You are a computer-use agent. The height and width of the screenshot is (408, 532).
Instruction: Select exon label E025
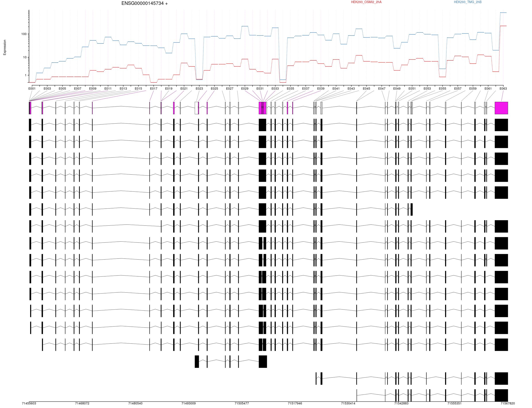[x=214, y=89]
